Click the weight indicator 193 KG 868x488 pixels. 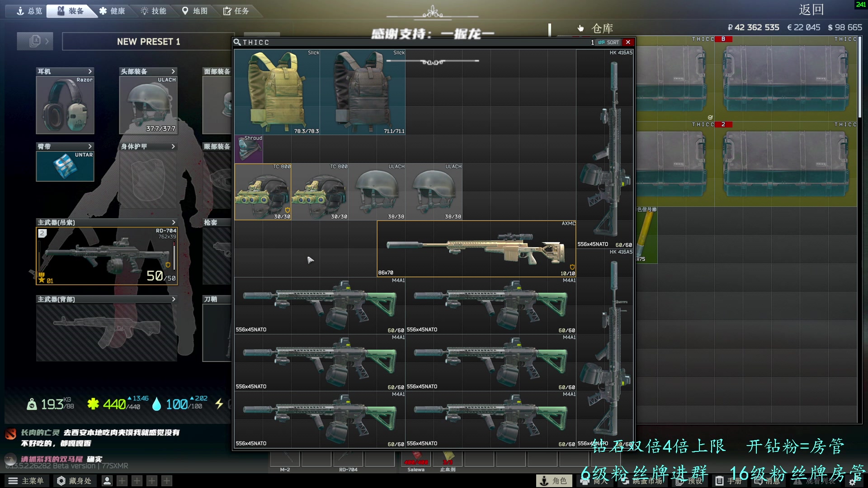50,404
